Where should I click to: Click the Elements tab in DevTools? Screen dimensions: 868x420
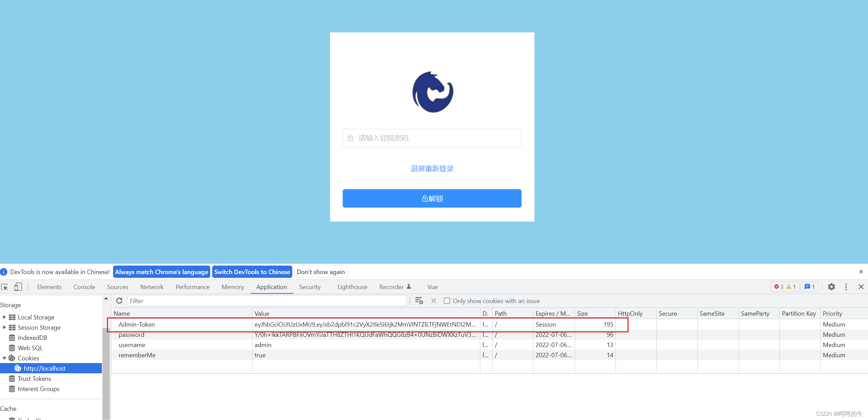click(49, 286)
